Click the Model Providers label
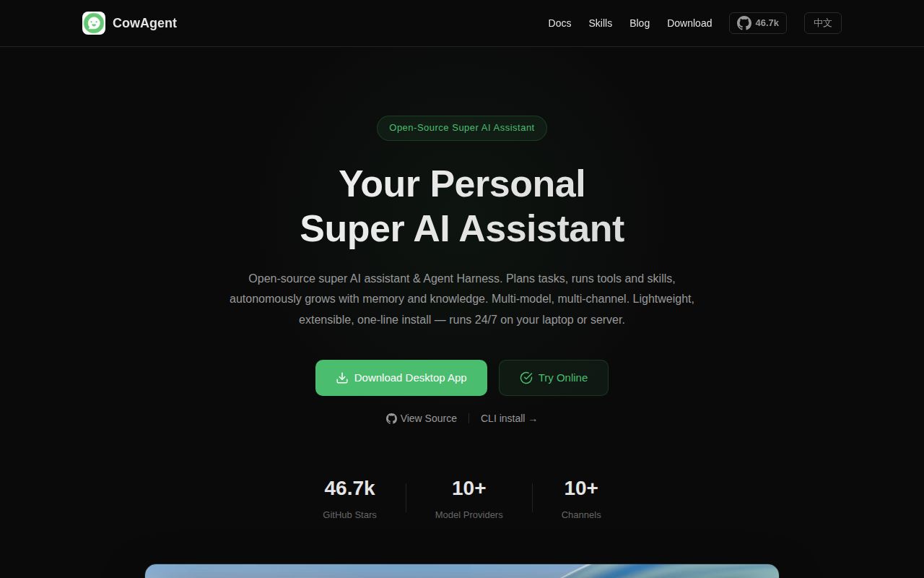This screenshot has height=578, width=924. pyautogui.click(x=469, y=515)
